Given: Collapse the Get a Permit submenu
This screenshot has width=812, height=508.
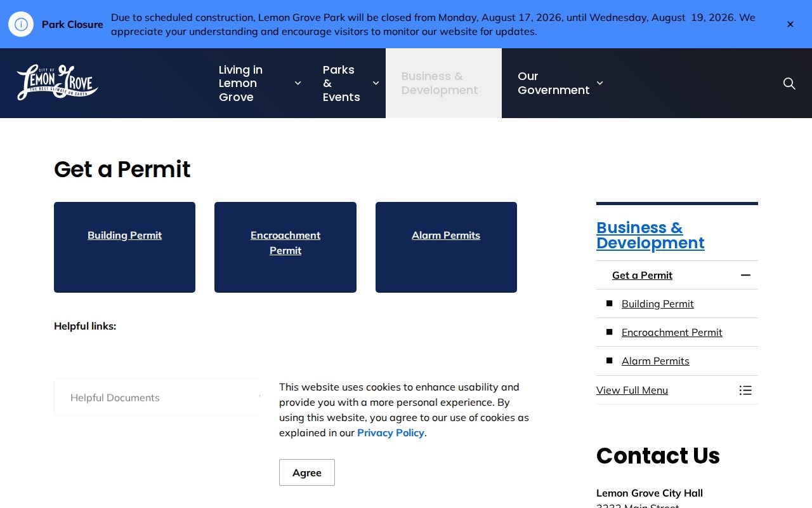Looking at the screenshot, I should tap(745, 275).
